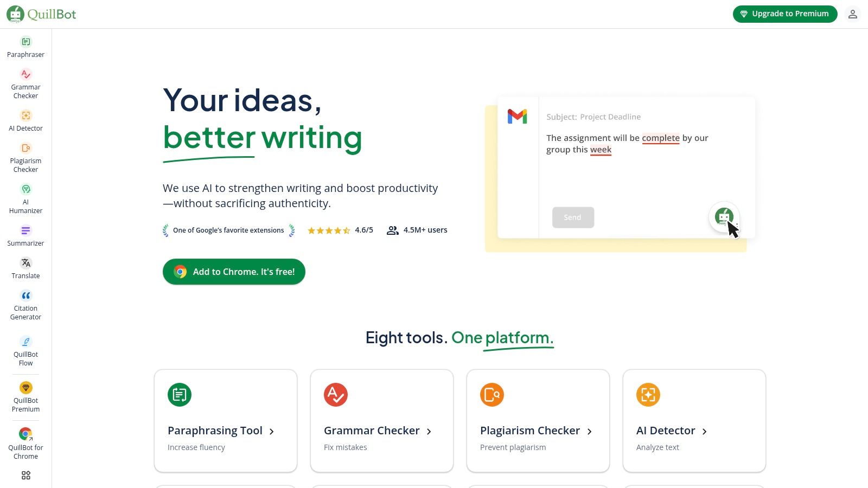Open the AI Detector card

click(694, 421)
